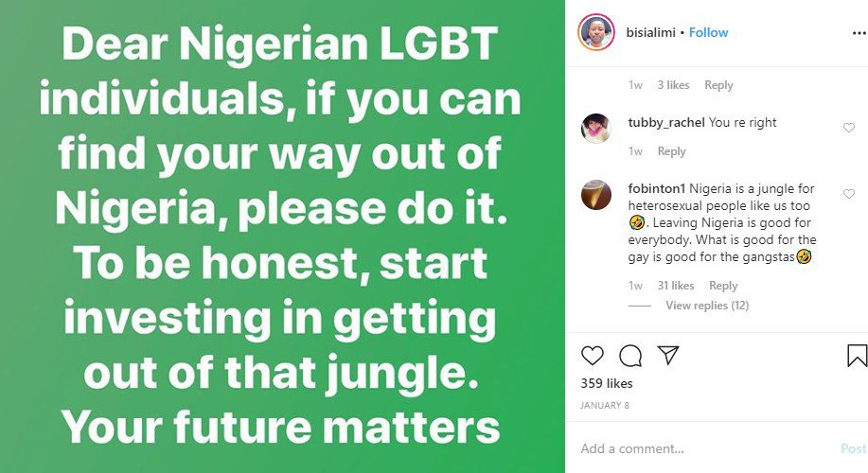View who gave 359 likes
Image resolution: width=868 pixels, height=473 pixels.
pyautogui.click(x=607, y=384)
